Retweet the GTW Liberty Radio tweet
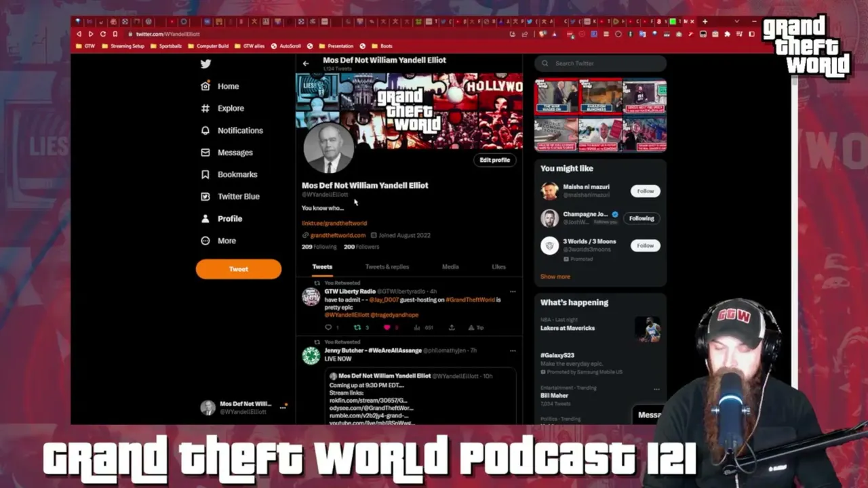Screen dimensions: 868x488 pyautogui.click(x=357, y=327)
